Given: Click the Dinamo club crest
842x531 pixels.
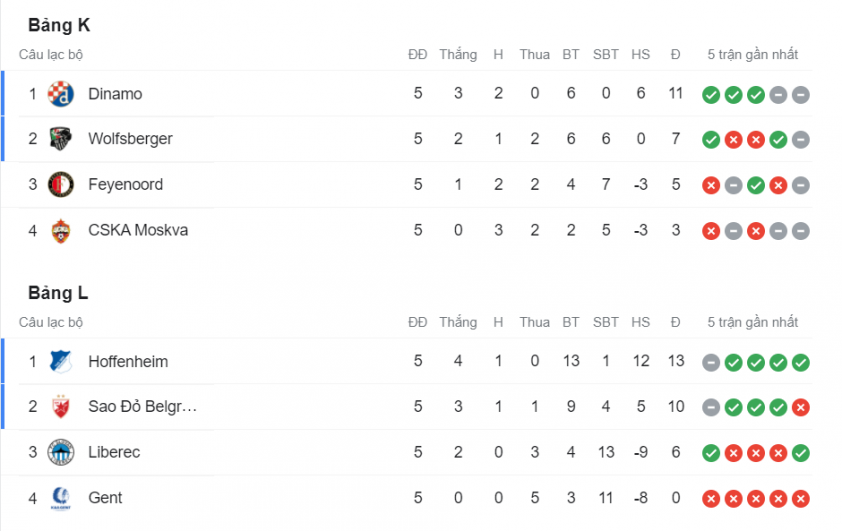Looking at the screenshot, I should [x=61, y=94].
